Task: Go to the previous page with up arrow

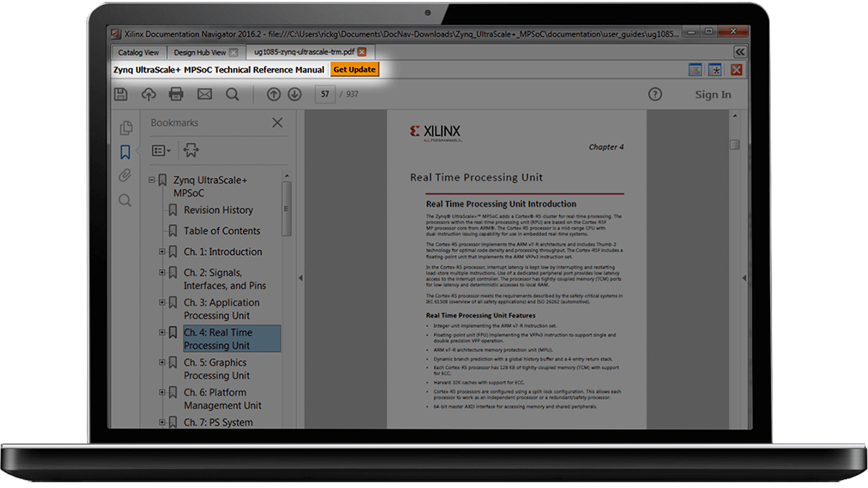Action: [273, 94]
